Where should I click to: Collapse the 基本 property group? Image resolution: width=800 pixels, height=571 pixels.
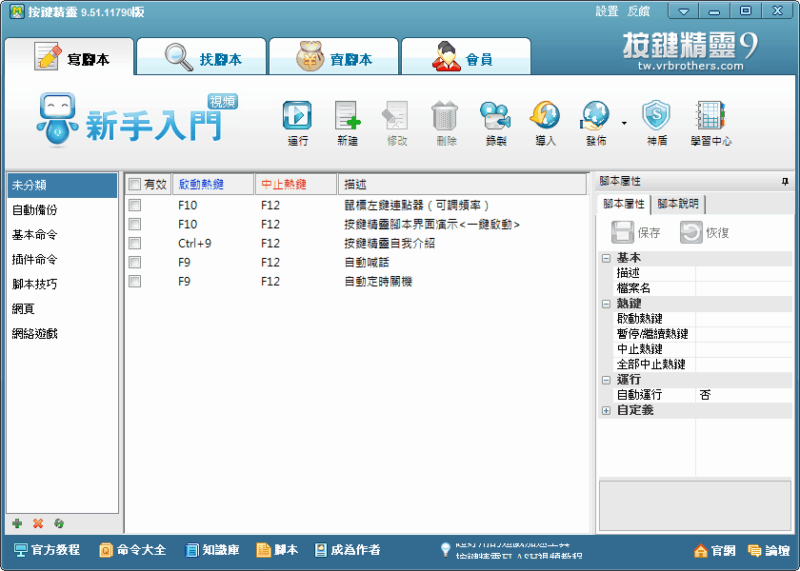tap(606, 258)
